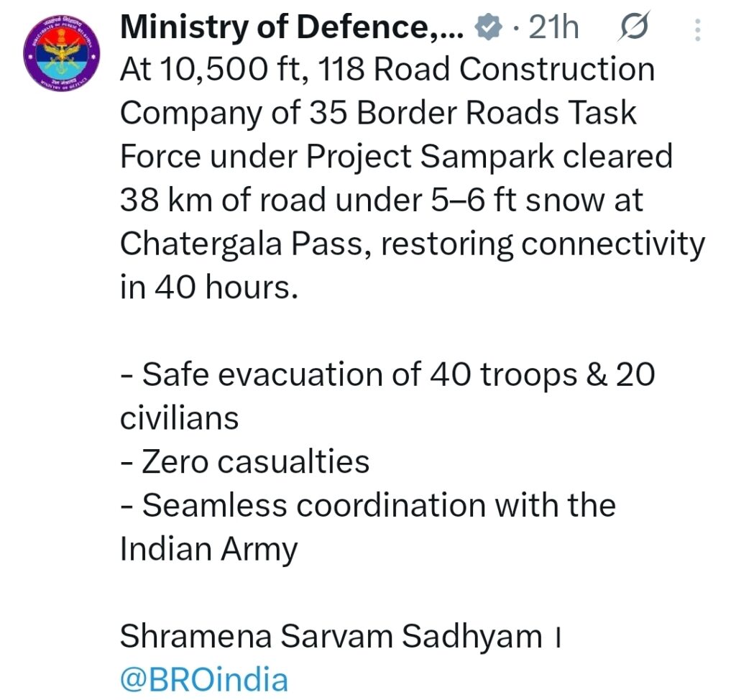Click the "Shramena Sarvam Sadhyam" motto line
This screenshot has width=736, height=700.
tap(332, 636)
